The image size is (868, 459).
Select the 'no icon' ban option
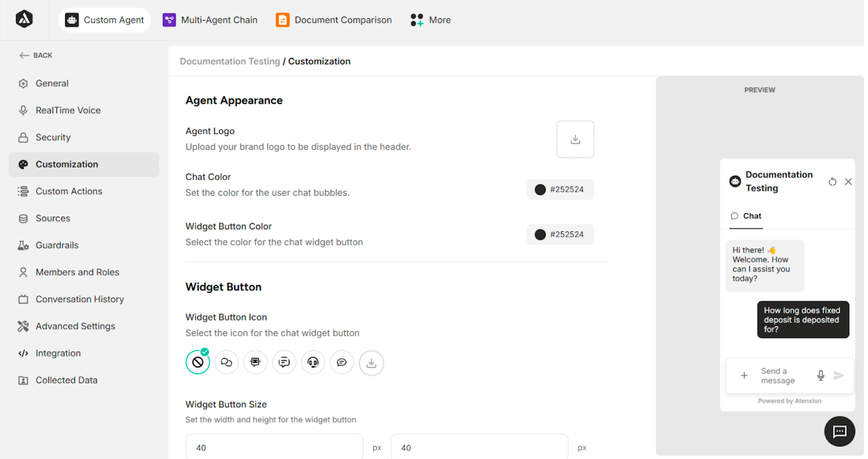coord(198,362)
